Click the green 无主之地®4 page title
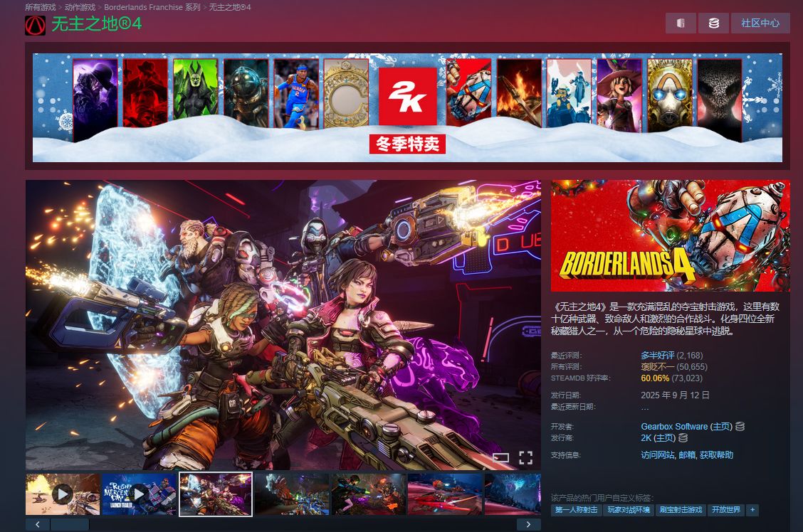Screen dimensions: 803x532 (96, 24)
